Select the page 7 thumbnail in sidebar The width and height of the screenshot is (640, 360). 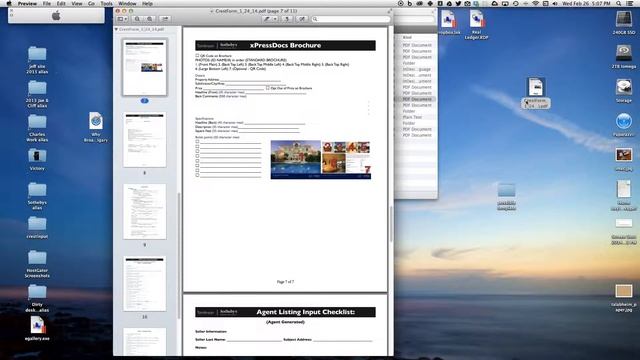[144, 67]
